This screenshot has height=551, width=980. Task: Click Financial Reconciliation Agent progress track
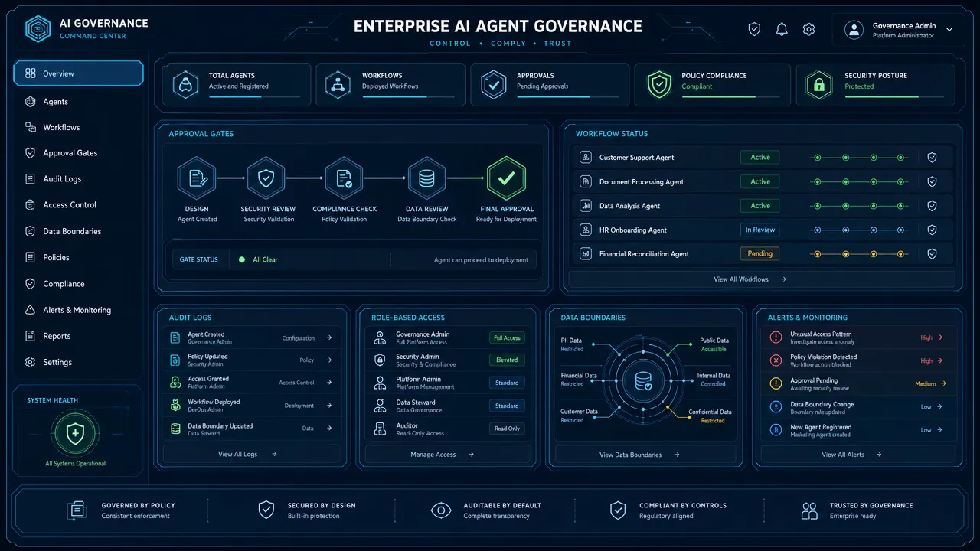860,253
